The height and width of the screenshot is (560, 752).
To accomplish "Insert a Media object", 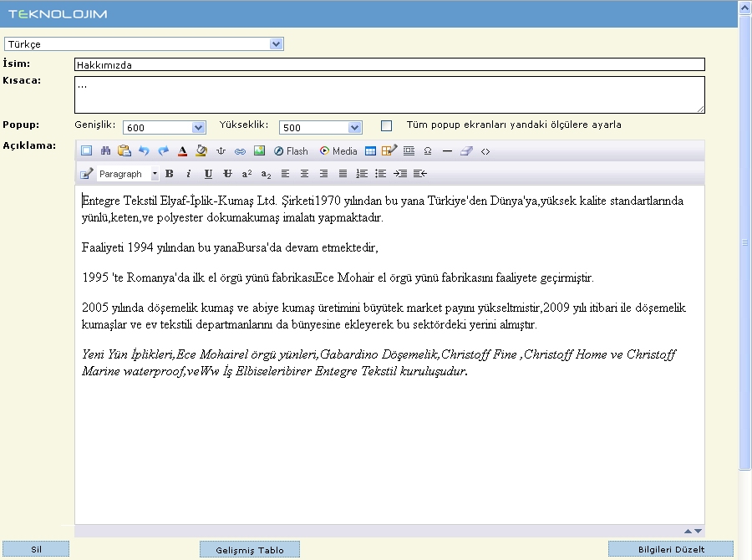I will click(x=338, y=151).
